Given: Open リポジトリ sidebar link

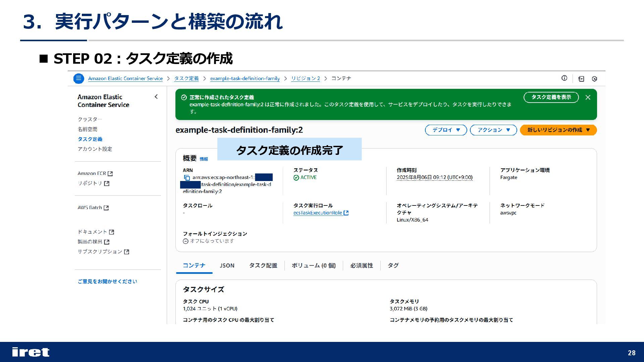Looking at the screenshot, I should pos(90,183).
